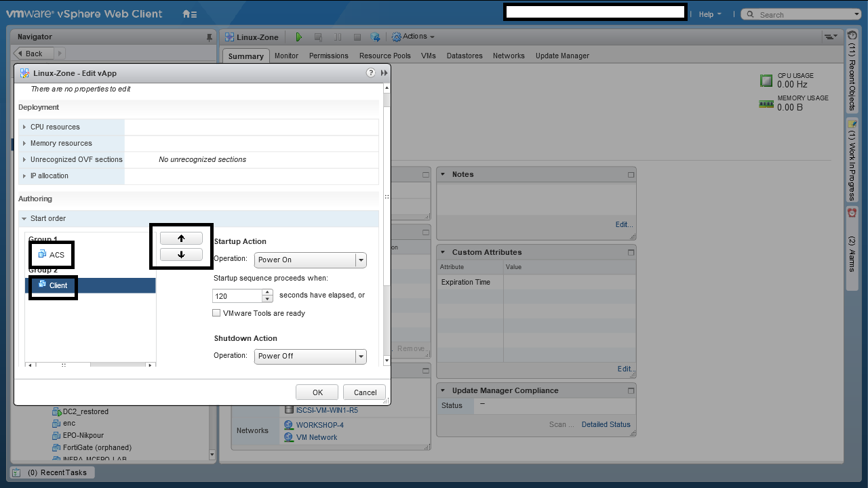Click the help question mark icon in dialog

[x=370, y=73]
